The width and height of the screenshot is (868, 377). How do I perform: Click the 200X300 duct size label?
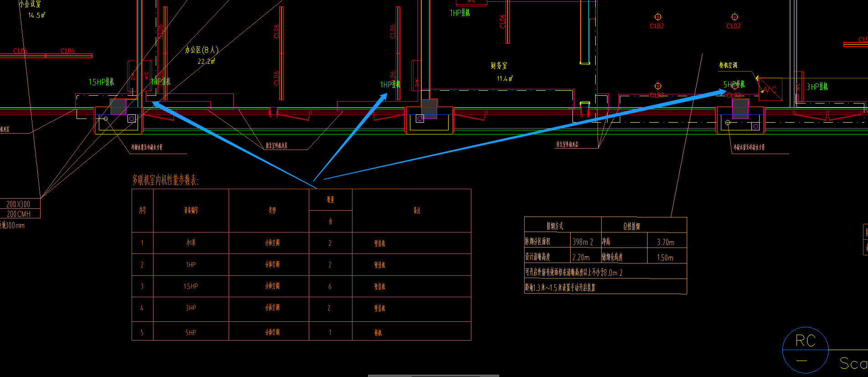pyautogui.click(x=19, y=204)
